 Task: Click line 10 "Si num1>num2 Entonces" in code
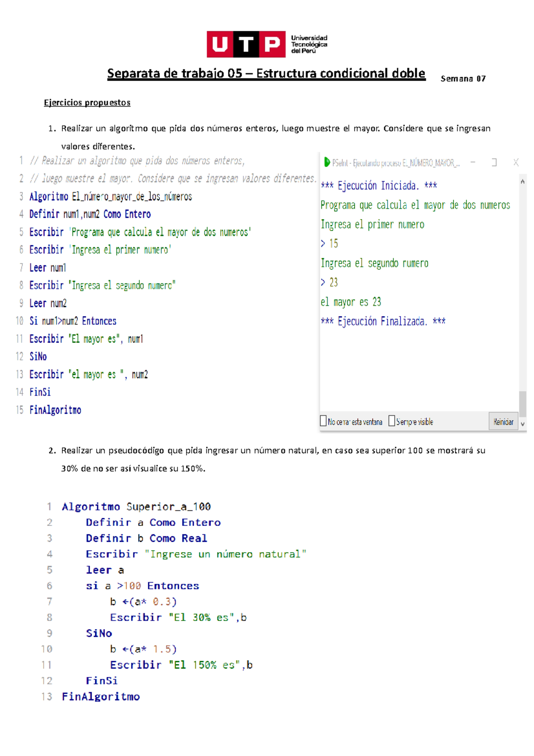pyautogui.click(x=73, y=321)
